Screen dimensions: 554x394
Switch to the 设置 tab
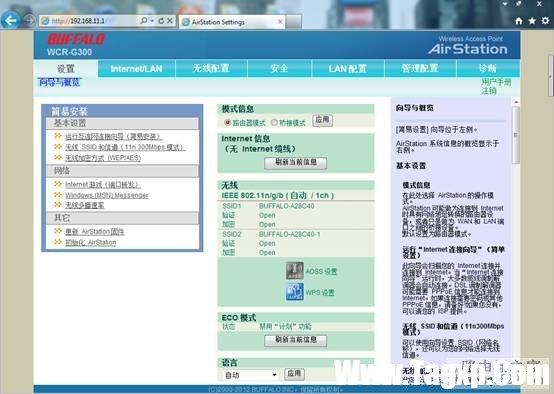[66, 69]
